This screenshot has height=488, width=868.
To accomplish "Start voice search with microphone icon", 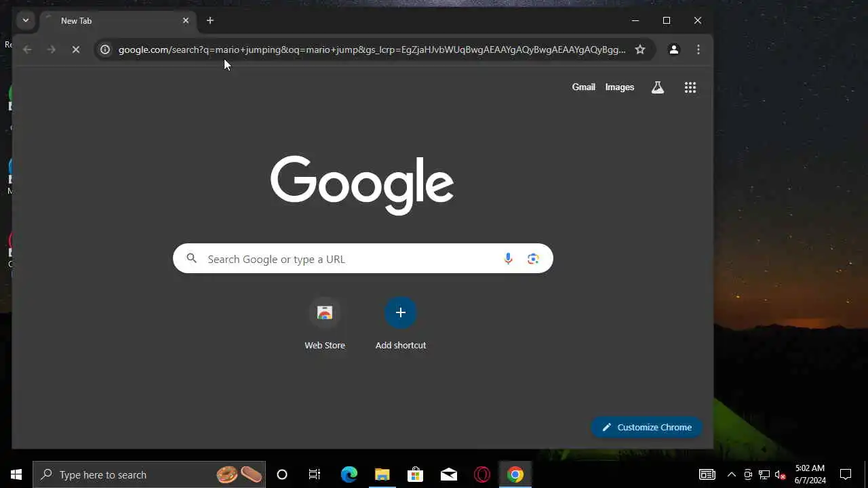I will tap(509, 258).
